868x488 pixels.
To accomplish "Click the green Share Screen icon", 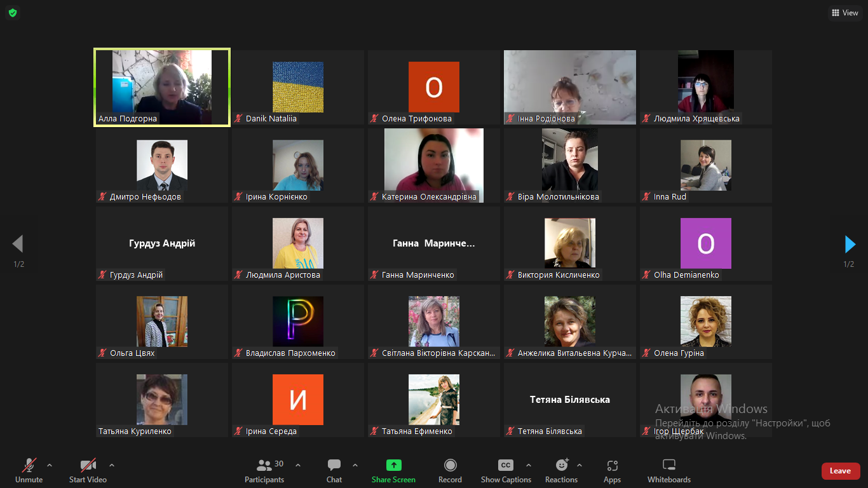I will [393, 465].
